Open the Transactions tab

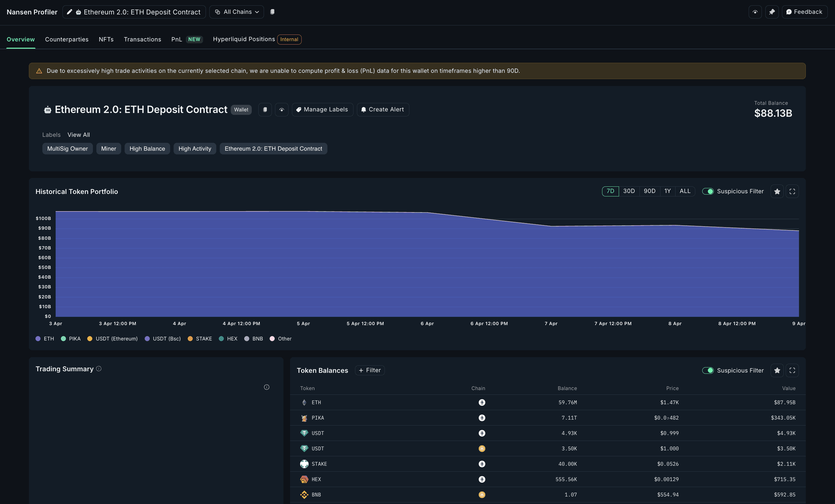click(142, 39)
